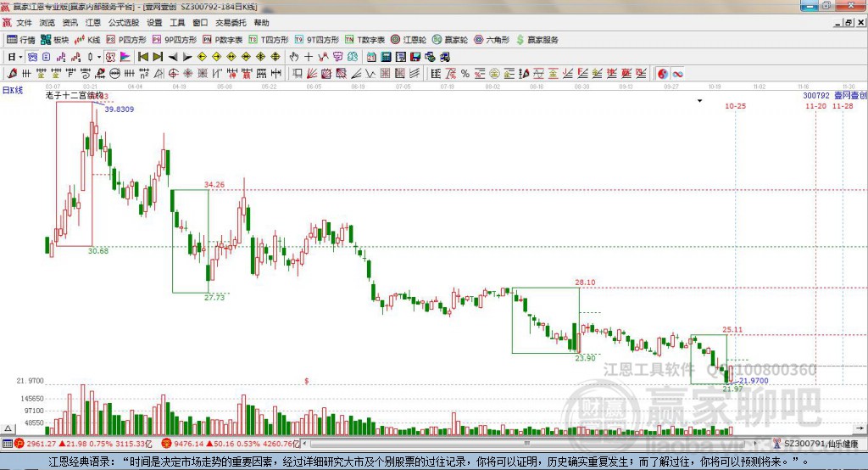
Task: Open the 行情 quotes view
Action: (x=21, y=40)
